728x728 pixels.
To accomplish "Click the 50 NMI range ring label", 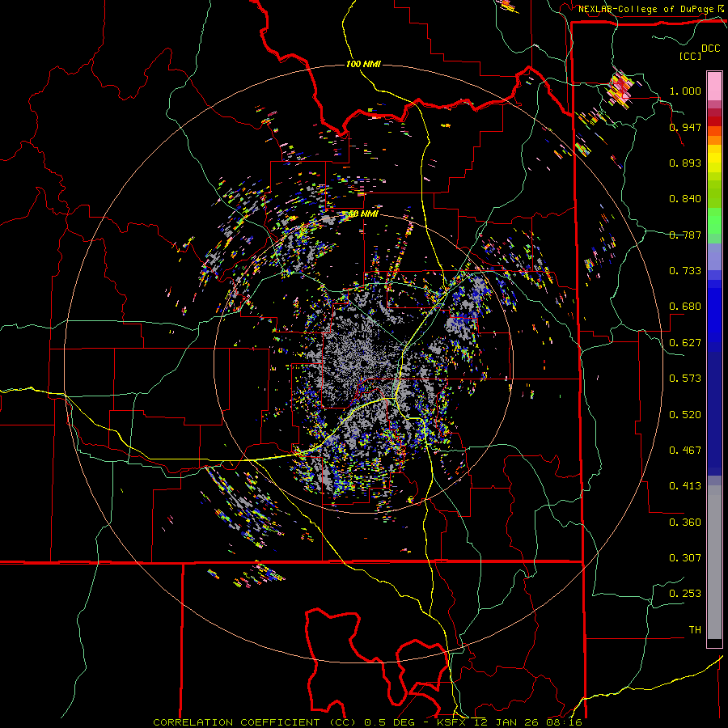I will click(x=363, y=214).
